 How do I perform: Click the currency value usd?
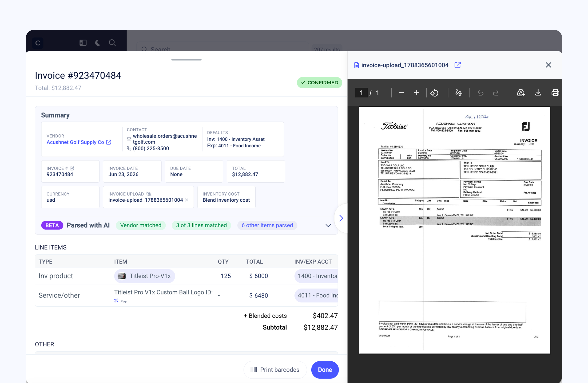[51, 200]
